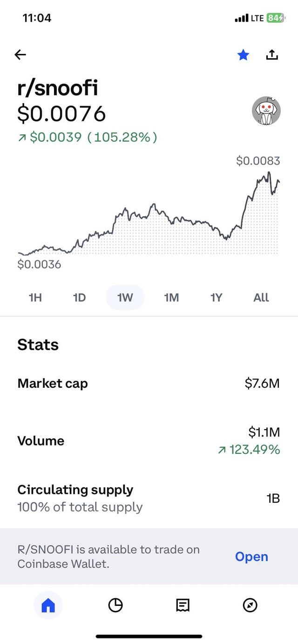This screenshot has height=644, width=298.
Task: Select the 1D time range
Action: (x=80, y=297)
